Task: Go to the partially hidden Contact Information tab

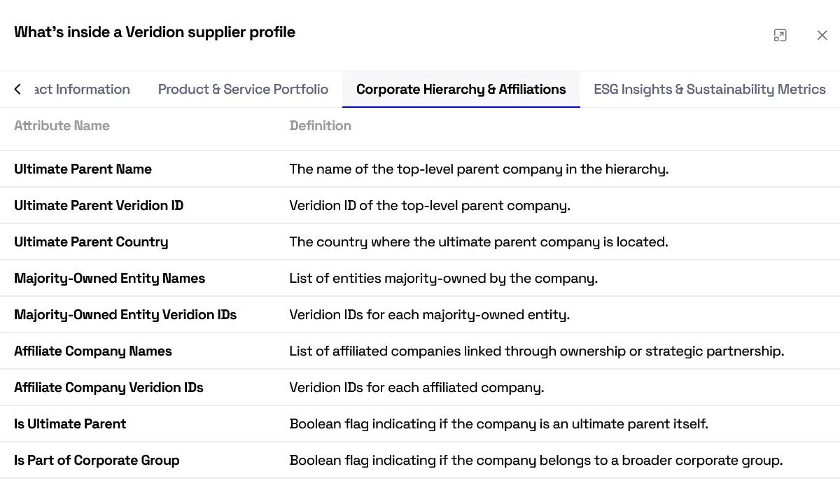Action: tap(82, 89)
